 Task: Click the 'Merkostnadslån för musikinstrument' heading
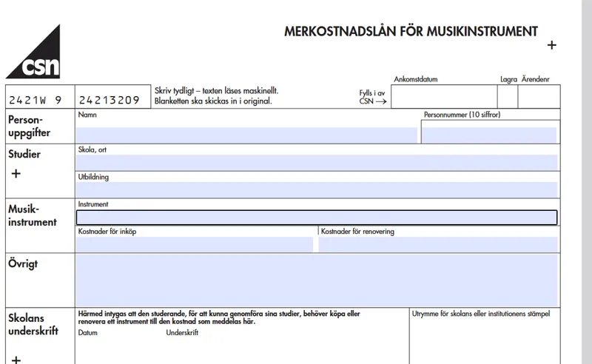[411, 32]
